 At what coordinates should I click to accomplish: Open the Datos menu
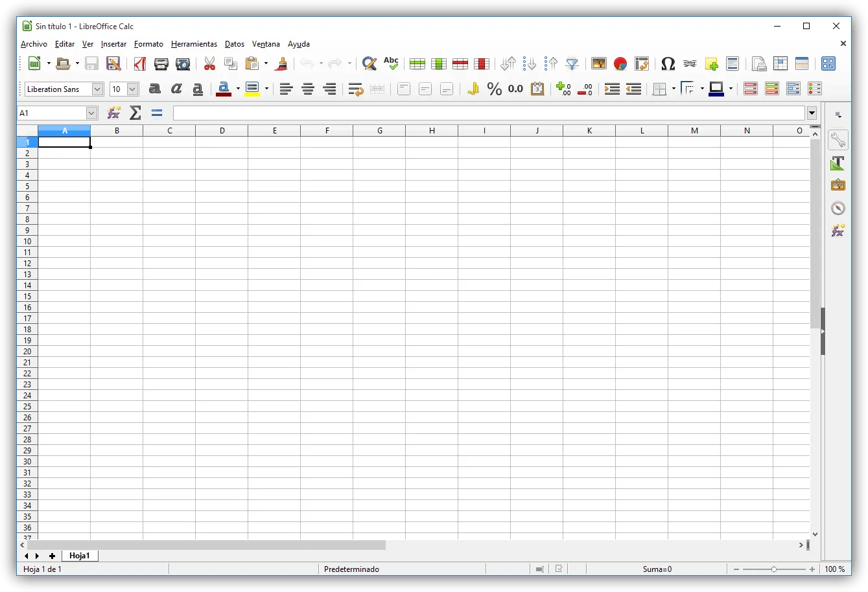coord(235,44)
